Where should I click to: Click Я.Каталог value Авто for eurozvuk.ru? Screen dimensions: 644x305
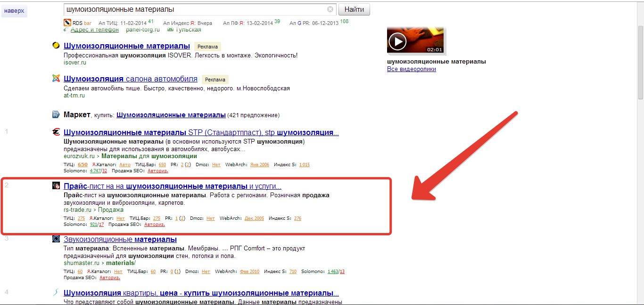tap(125, 165)
